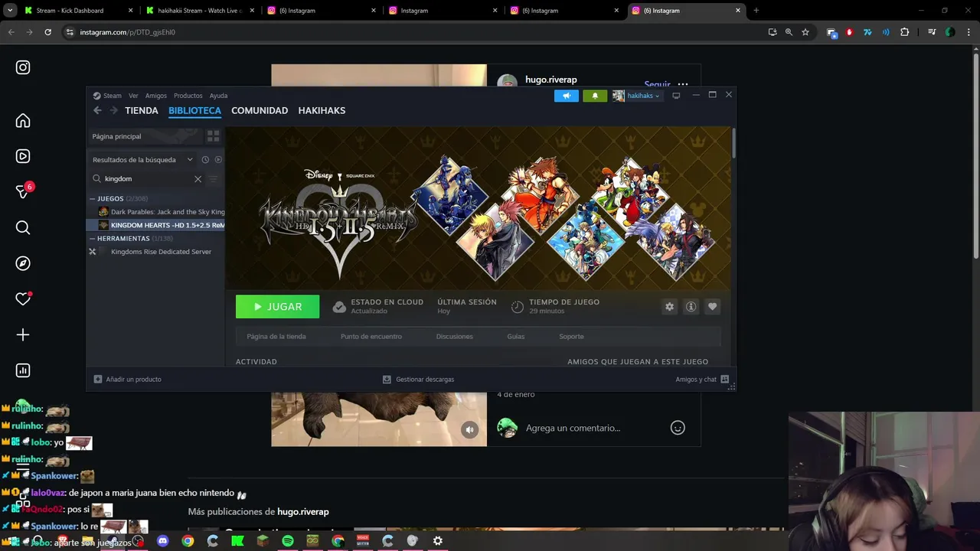Open Guías link

tap(516, 337)
